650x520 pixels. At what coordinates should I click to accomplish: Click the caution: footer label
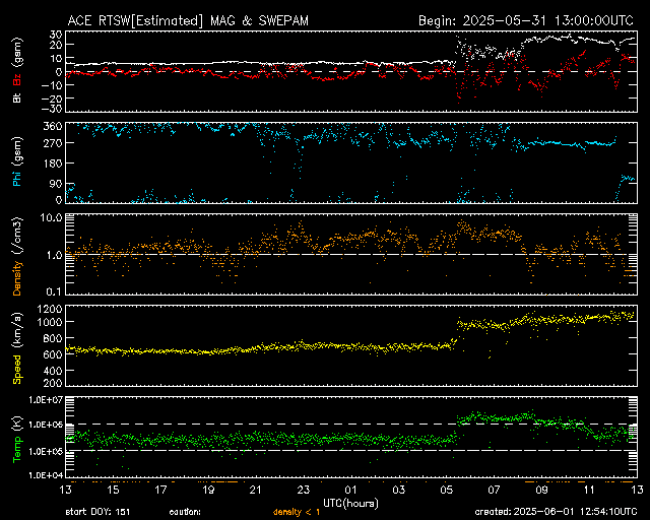185,512
